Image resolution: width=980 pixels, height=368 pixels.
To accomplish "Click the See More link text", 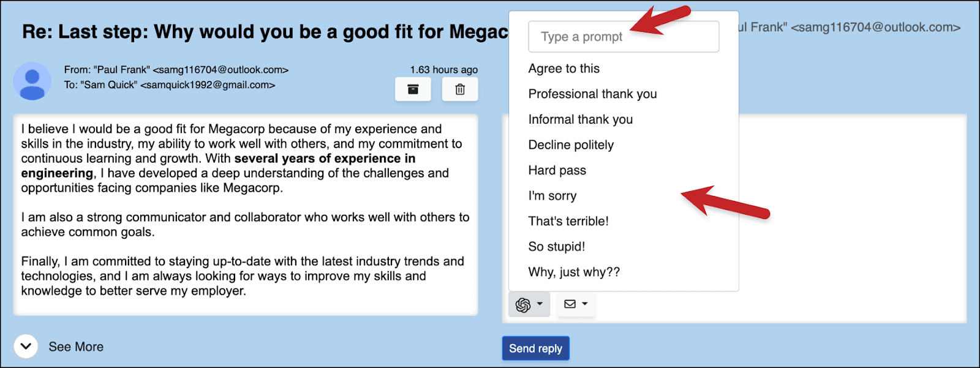I will pyautogui.click(x=76, y=347).
